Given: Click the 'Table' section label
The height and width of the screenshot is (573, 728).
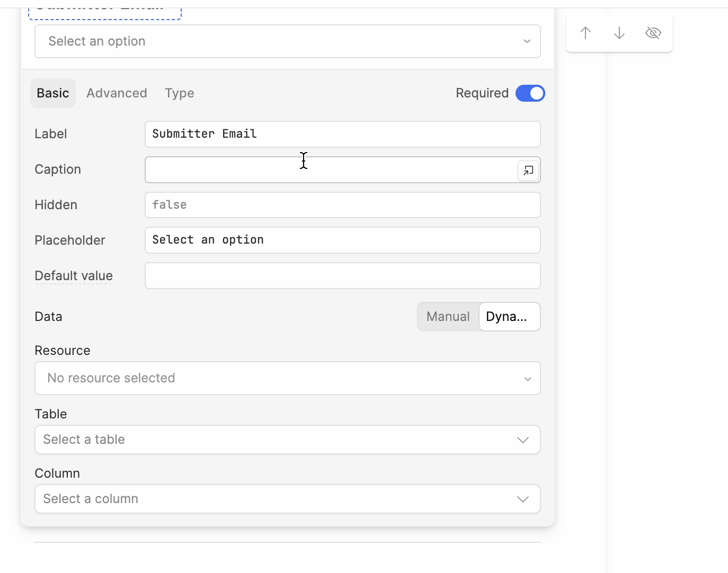Looking at the screenshot, I should [x=51, y=414].
